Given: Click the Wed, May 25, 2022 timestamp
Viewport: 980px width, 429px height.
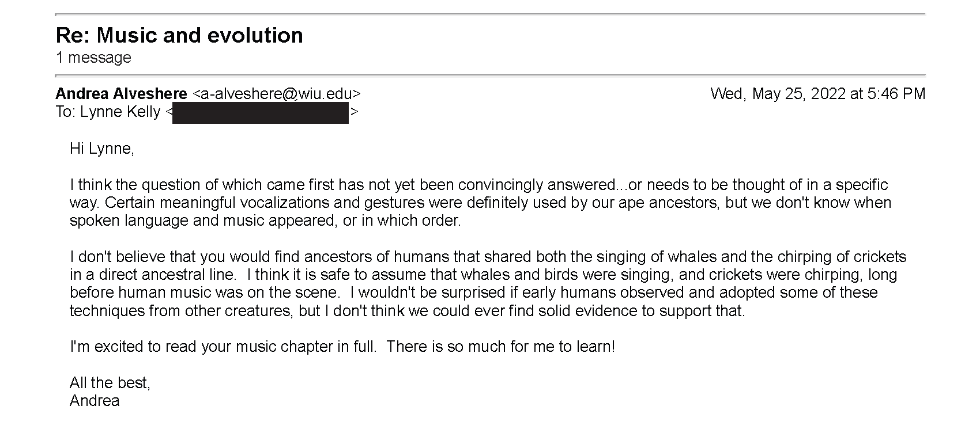Looking at the screenshot, I should pyautogui.click(x=817, y=93).
